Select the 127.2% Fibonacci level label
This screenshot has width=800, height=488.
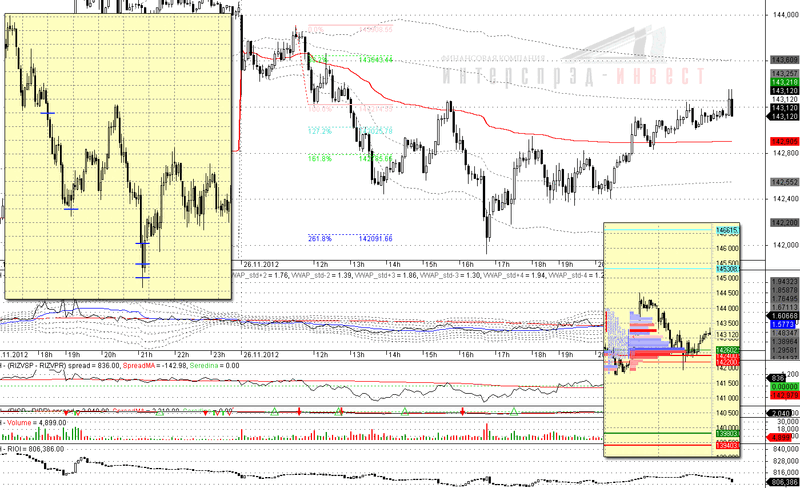[x=320, y=131]
